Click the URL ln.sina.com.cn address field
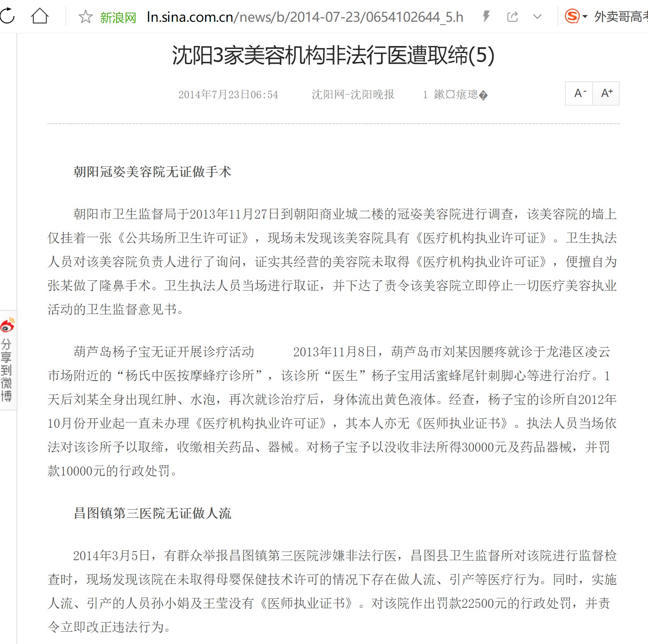 305,17
